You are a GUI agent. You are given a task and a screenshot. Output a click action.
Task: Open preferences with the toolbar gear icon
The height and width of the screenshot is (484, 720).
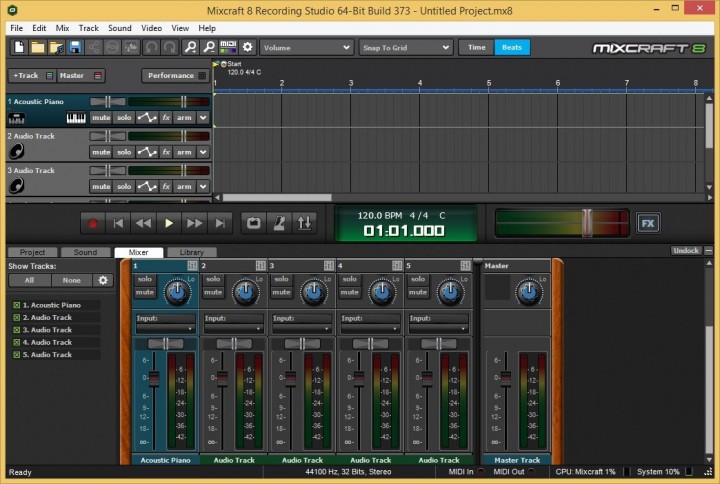[x=248, y=47]
